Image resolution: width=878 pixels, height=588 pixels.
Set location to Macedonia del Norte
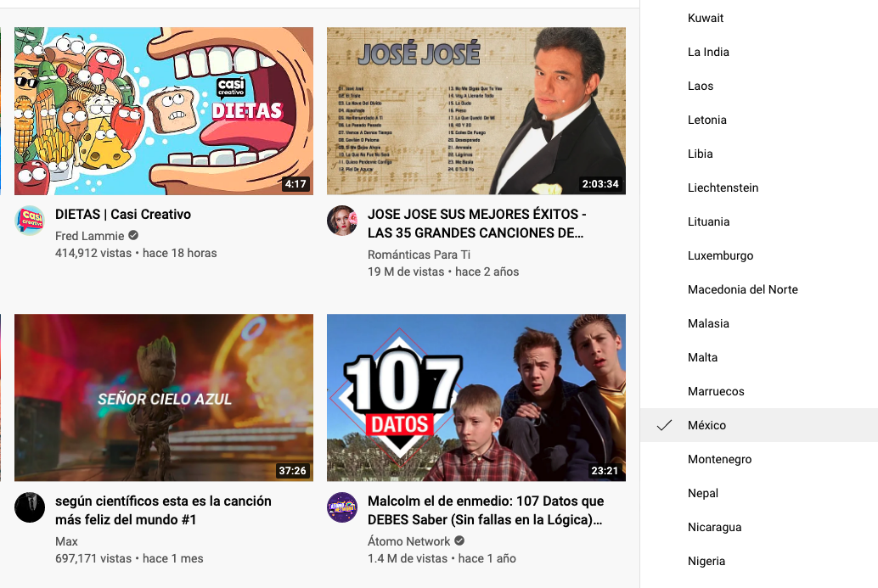click(x=759, y=289)
